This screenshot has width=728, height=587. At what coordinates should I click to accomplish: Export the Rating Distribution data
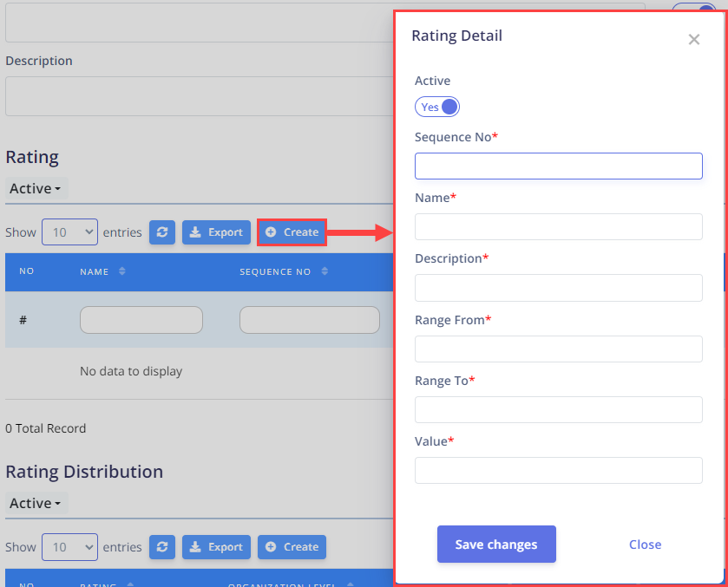coord(216,547)
